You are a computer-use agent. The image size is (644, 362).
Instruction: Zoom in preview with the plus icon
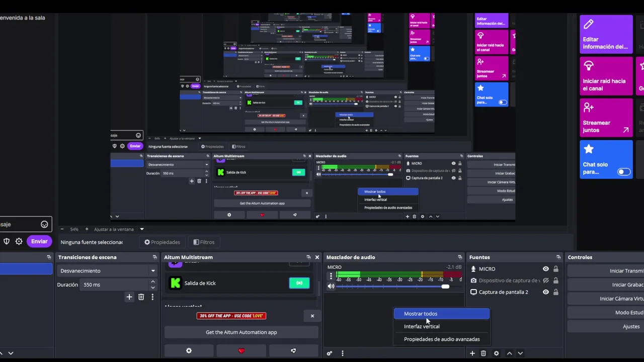click(x=87, y=229)
